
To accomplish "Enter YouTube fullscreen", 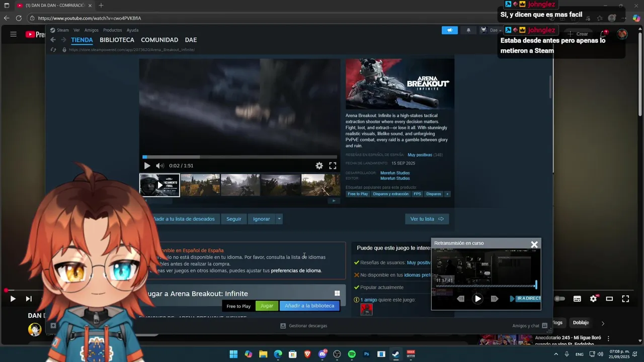I will (625, 299).
